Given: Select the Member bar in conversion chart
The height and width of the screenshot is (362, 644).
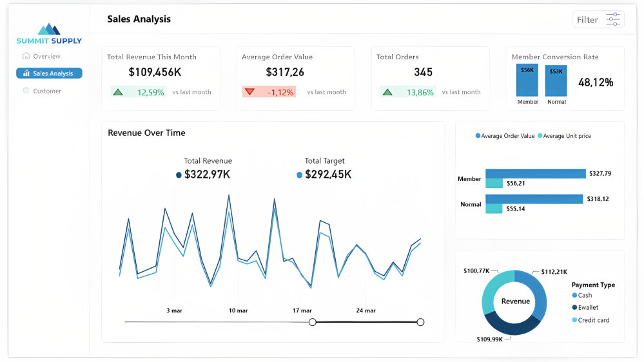Looking at the screenshot, I should point(527,81).
